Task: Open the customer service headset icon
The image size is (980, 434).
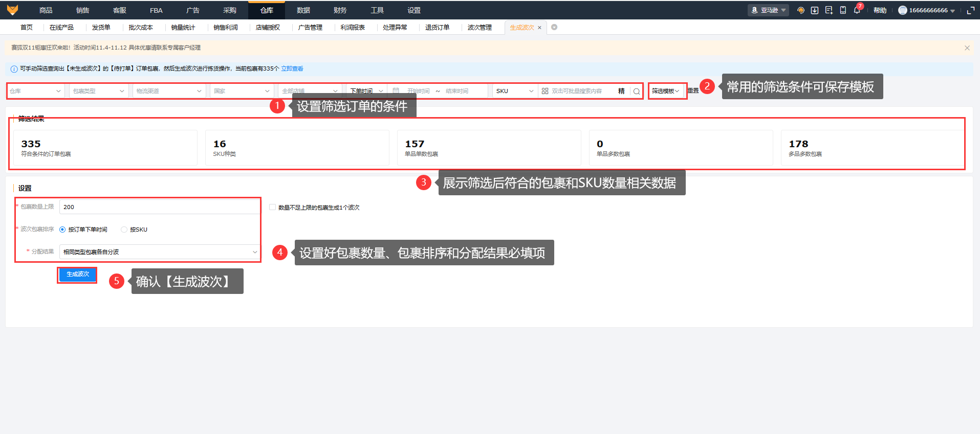Action: (801, 10)
